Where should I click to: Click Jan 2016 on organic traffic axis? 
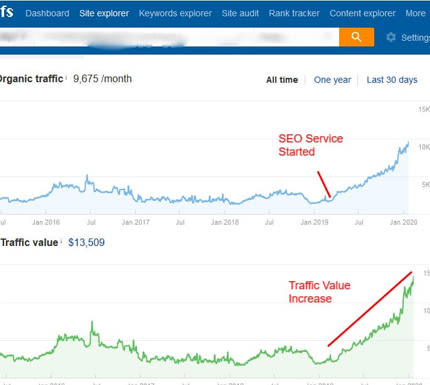(46, 222)
